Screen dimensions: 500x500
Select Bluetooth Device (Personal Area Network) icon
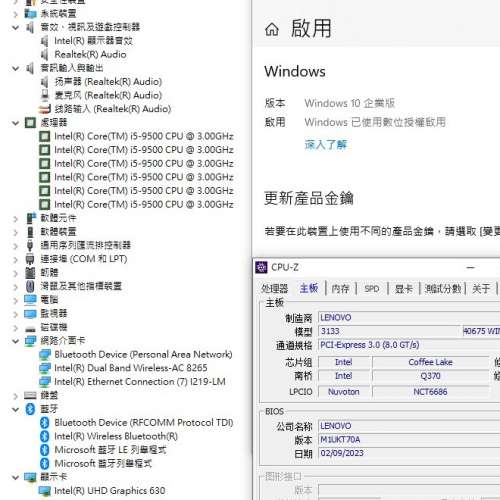coord(45,355)
